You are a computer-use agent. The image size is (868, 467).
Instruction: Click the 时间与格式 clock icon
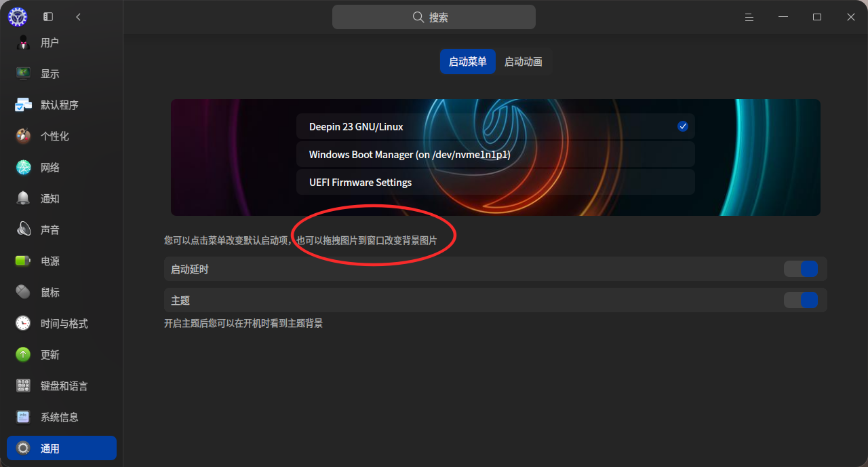tap(23, 323)
